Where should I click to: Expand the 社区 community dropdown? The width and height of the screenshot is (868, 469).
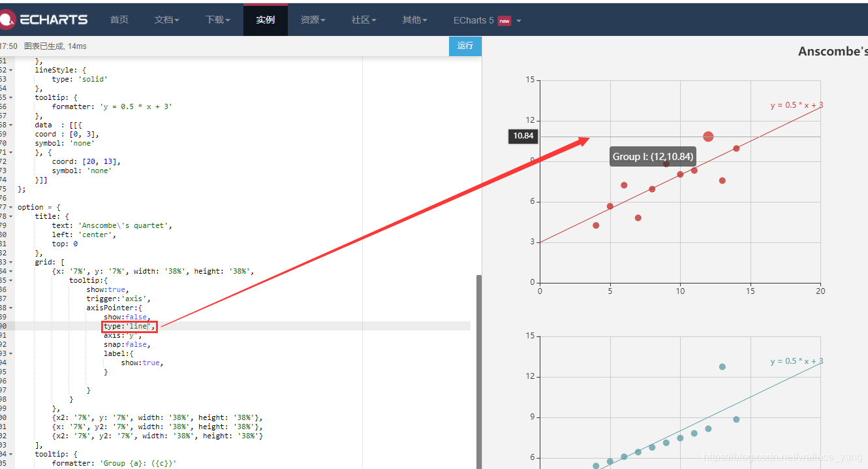[x=364, y=20]
